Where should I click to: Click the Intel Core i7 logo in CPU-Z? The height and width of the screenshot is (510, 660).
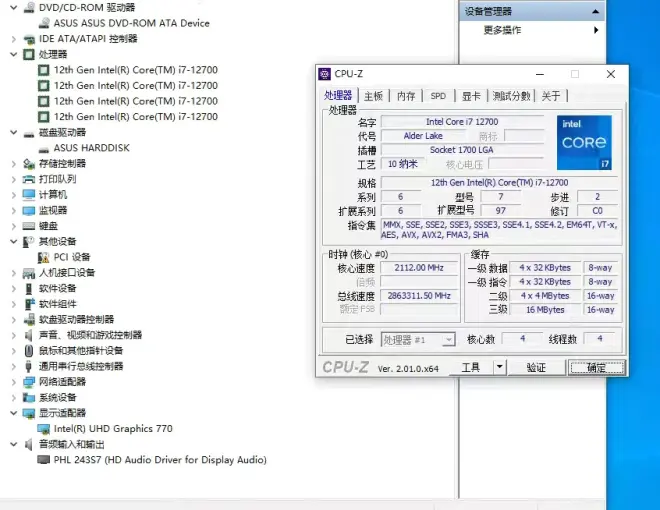[x=584, y=143]
